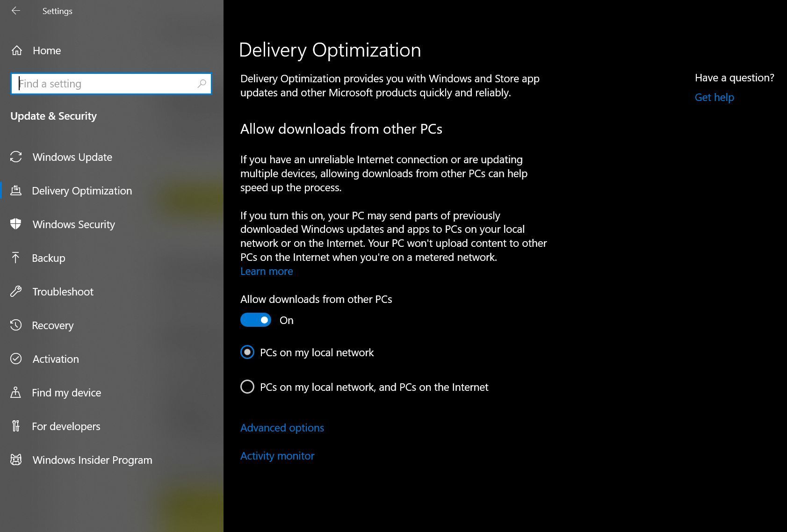Turn off Allow downloads from other PCs
Image resolution: width=787 pixels, height=532 pixels.
coord(256,320)
